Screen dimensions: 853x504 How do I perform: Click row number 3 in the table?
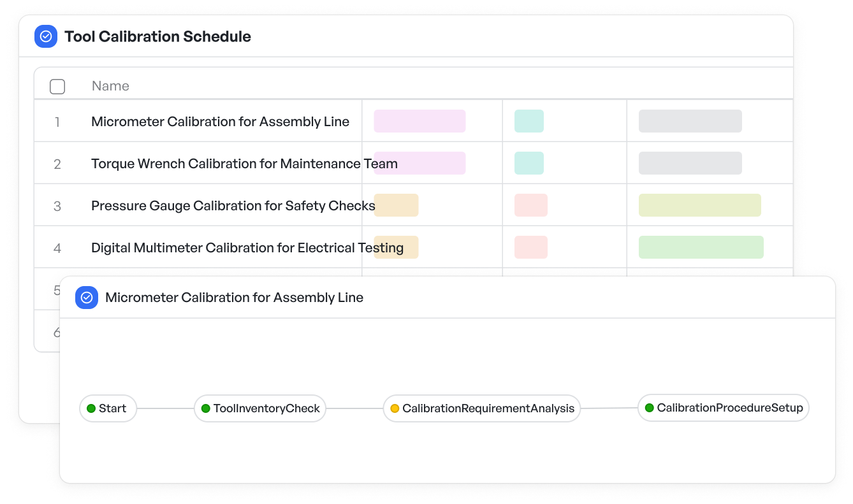[x=57, y=206]
